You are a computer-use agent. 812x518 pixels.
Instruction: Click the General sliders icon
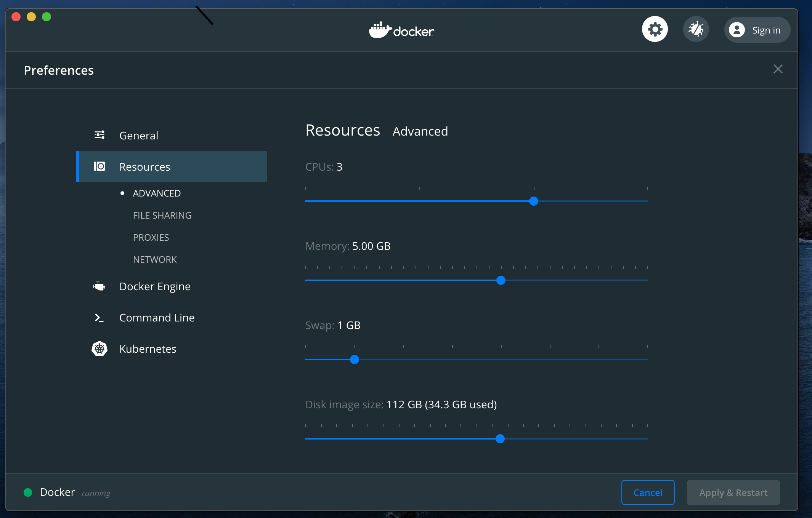click(x=99, y=135)
